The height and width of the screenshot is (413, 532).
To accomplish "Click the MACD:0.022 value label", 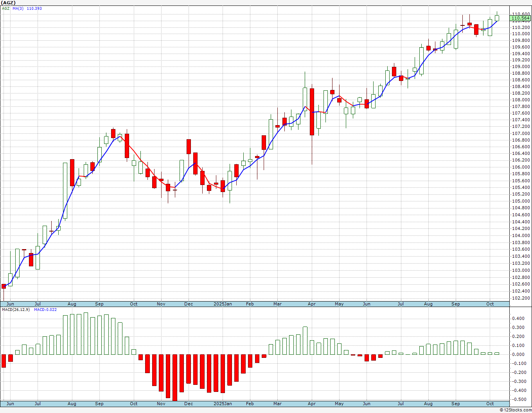I will [x=45, y=310].
